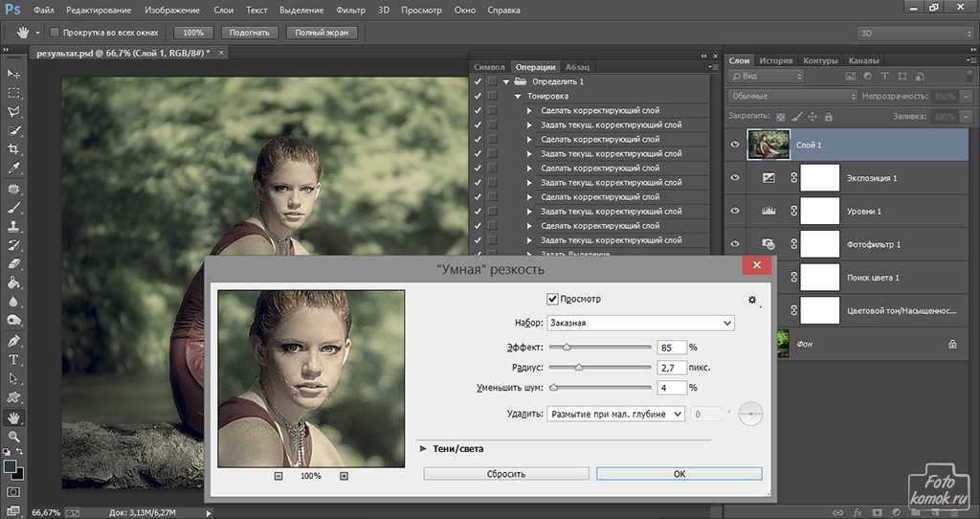Select the Blur tool

[x=13, y=302]
